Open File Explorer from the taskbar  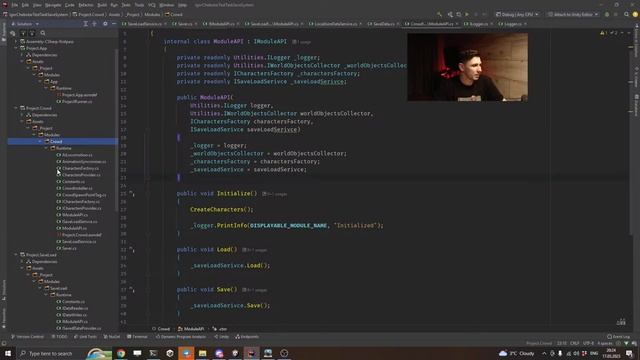pyautogui.click(x=202, y=353)
